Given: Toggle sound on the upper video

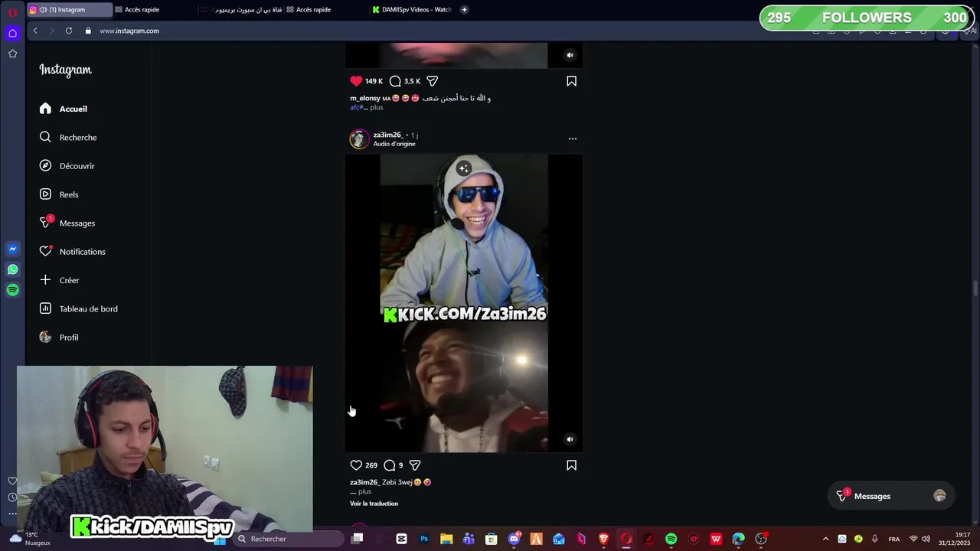Looking at the screenshot, I should click(570, 55).
